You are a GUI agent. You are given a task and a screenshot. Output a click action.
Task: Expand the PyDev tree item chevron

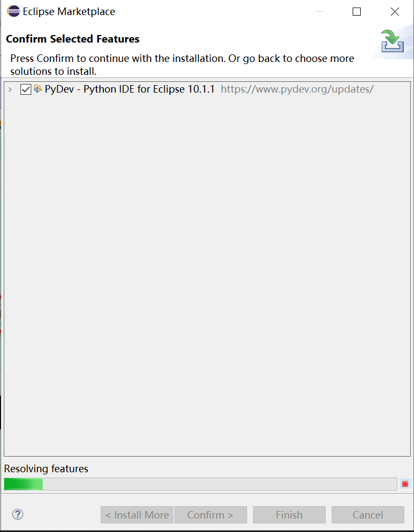click(9, 89)
